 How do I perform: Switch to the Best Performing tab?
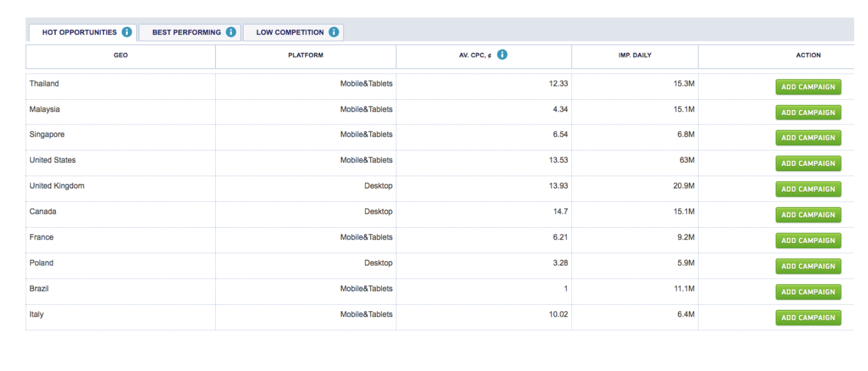(x=189, y=33)
